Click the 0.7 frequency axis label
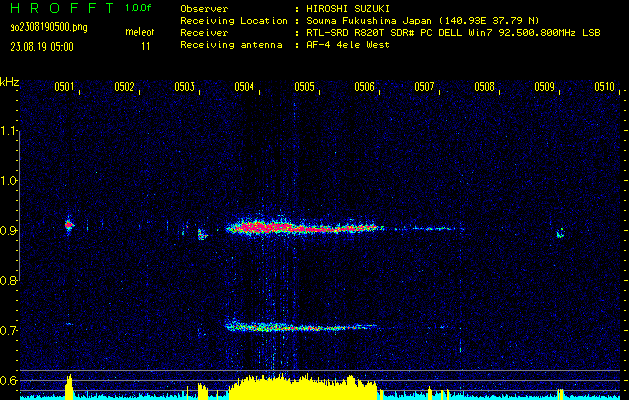The image size is (629, 400). pyautogui.click(x=10, y=331)
